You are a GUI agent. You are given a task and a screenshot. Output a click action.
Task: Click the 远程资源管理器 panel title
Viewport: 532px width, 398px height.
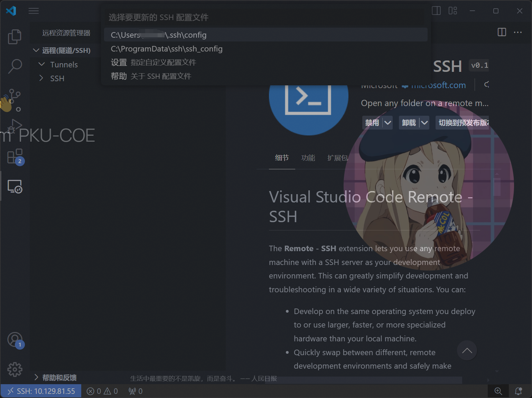click(66, 33)
